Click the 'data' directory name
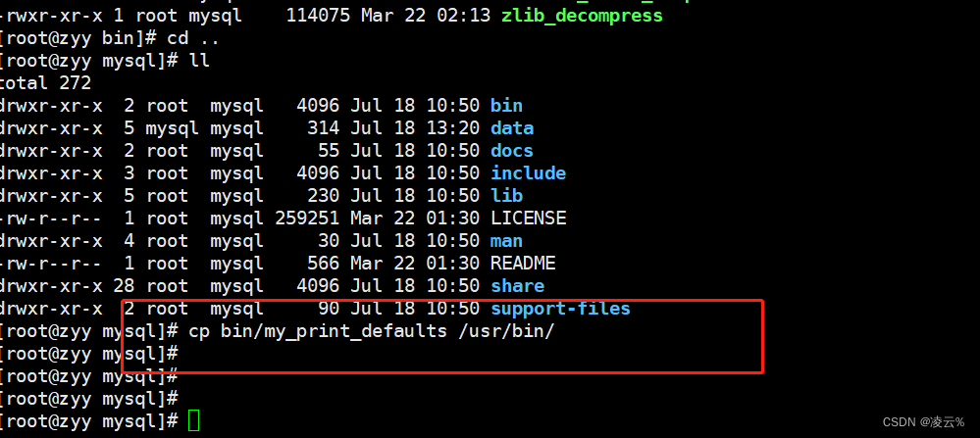 pyautogui.click(x=512, y=128)
